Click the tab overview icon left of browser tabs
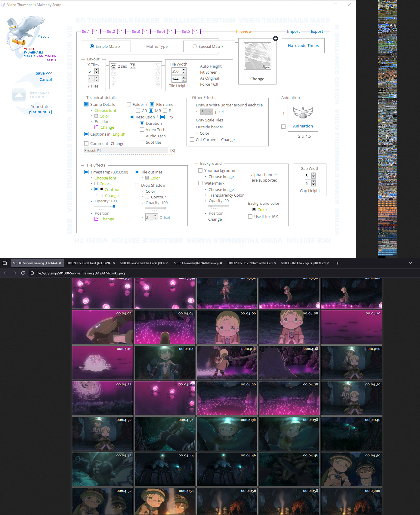Viewport: 420px width, 515px height. click(5, 263)
